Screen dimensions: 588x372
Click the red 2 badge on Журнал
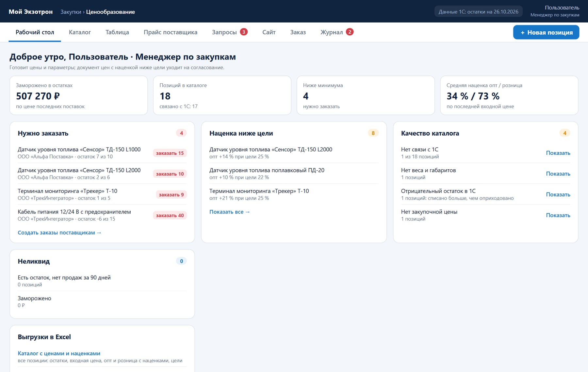pos(350,32)
